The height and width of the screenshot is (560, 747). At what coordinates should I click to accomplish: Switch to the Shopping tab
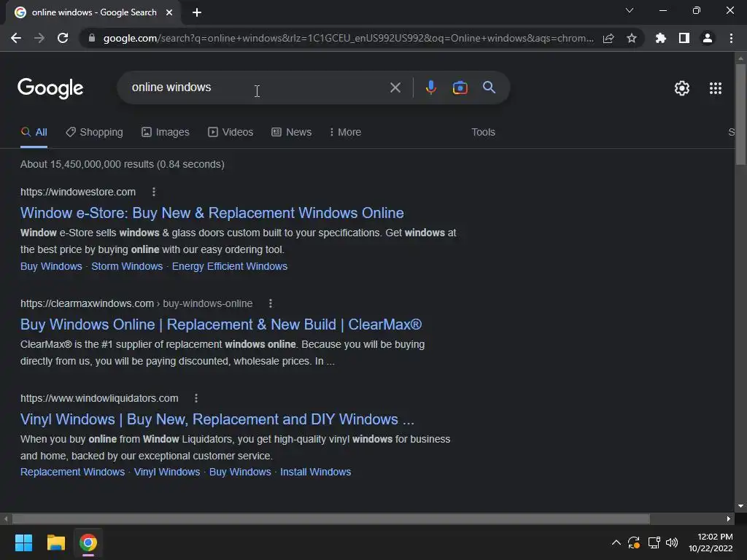[94, 132]
